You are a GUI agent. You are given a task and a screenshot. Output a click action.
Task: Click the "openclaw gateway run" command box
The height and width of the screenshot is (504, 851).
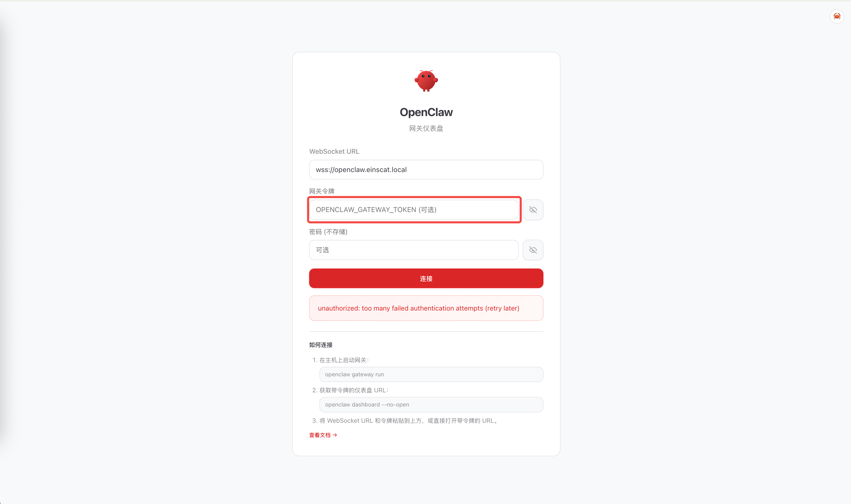pyautogui.click(x=431, y=375)
